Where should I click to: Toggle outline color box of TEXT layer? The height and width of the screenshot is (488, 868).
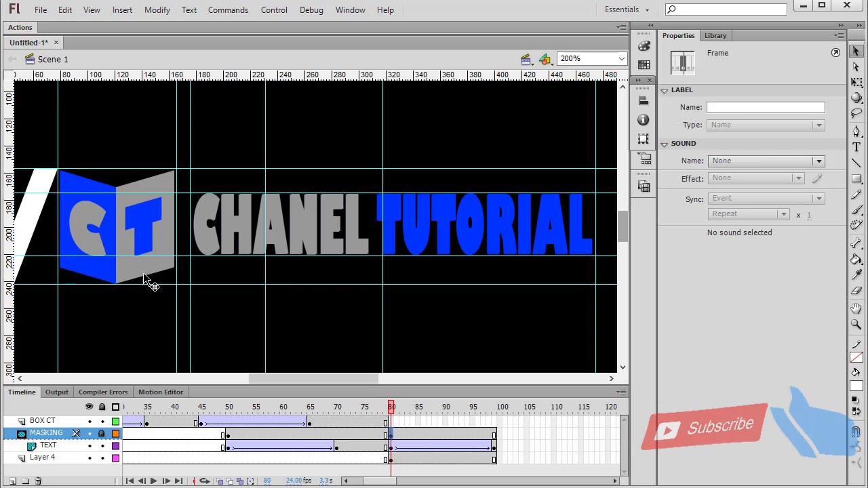[115, 445]
